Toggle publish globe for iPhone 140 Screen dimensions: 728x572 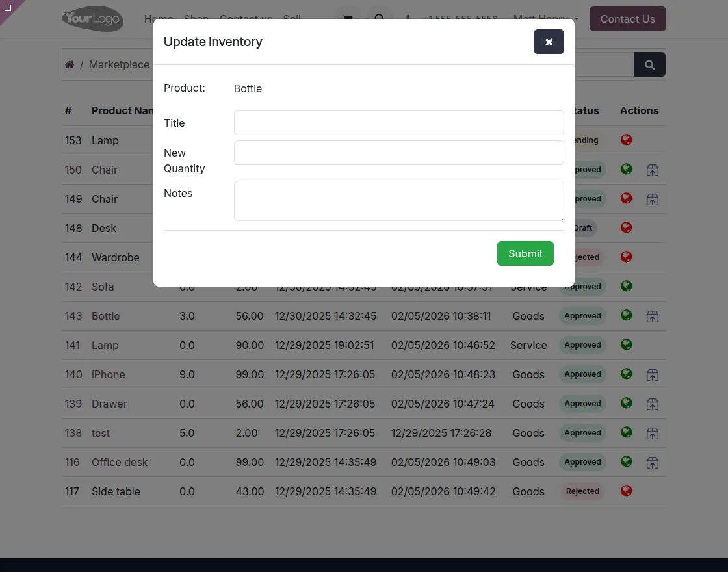coord(627,374)
